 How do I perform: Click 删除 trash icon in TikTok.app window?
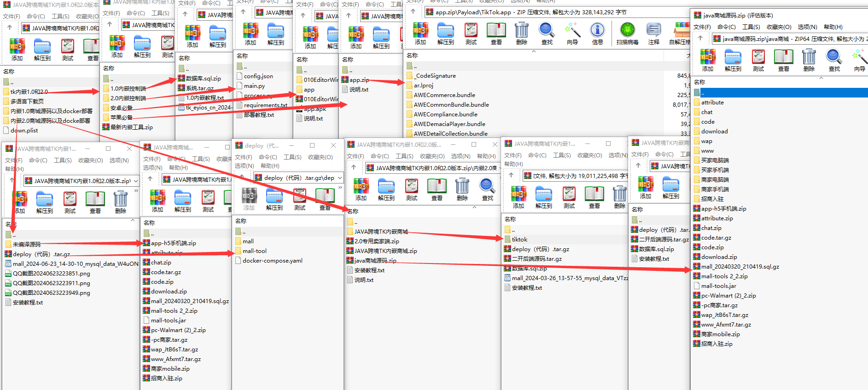click(522, 34)
